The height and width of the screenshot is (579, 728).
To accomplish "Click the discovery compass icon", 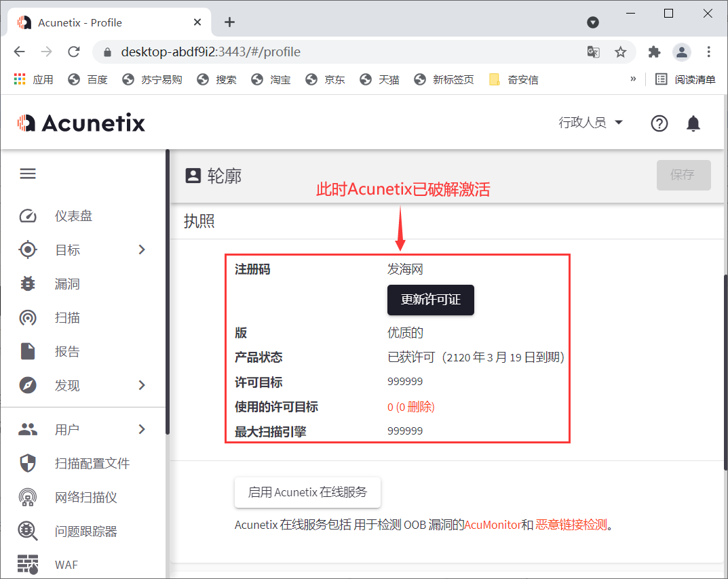I will point(28,385).
